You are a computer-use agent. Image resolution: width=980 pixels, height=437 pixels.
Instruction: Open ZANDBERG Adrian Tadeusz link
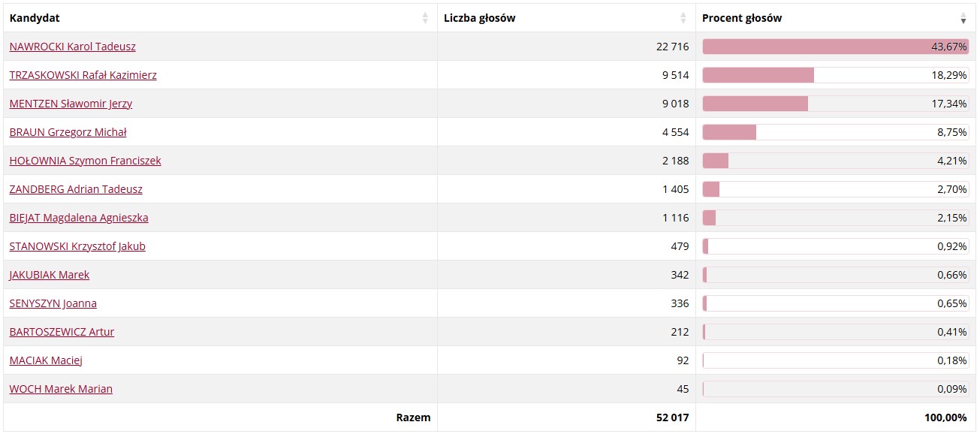coord(76,189)
